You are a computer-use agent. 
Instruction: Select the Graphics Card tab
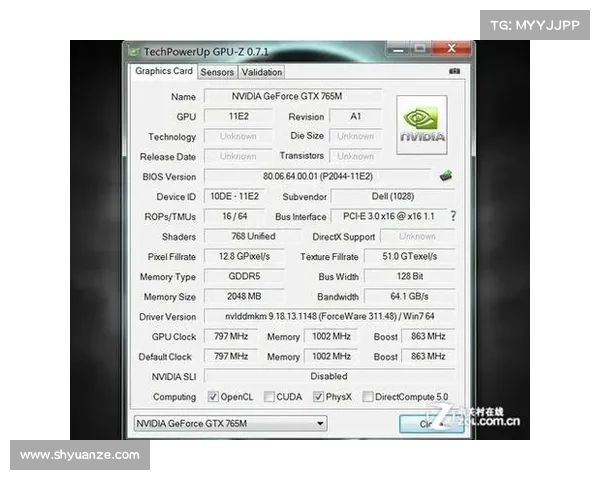point(164,71)
